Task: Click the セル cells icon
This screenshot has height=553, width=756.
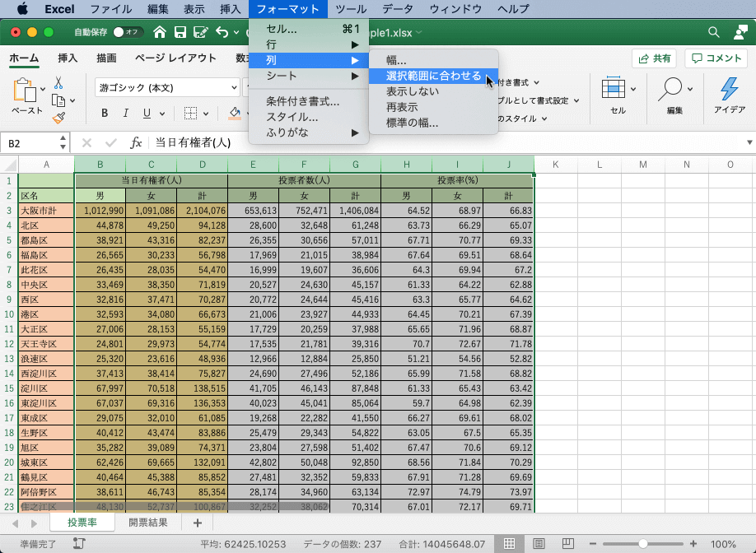Action: click(614, 88)
